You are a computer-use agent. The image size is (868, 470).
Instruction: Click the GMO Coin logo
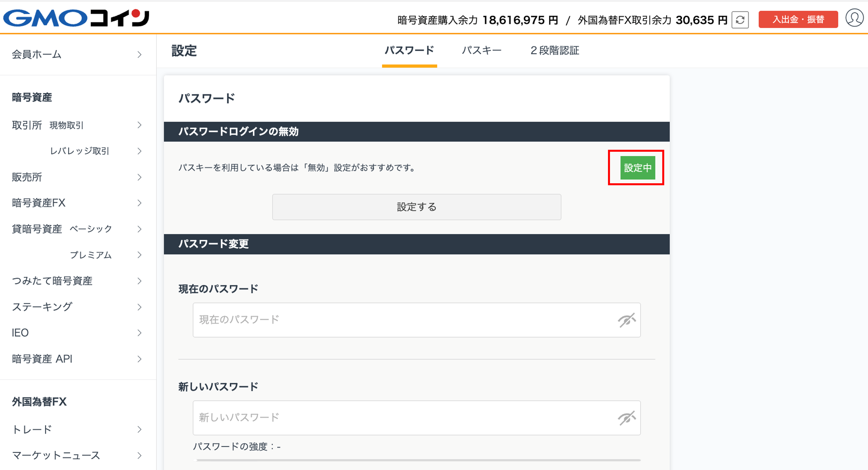pyautogui.click(x=76, y=18)
